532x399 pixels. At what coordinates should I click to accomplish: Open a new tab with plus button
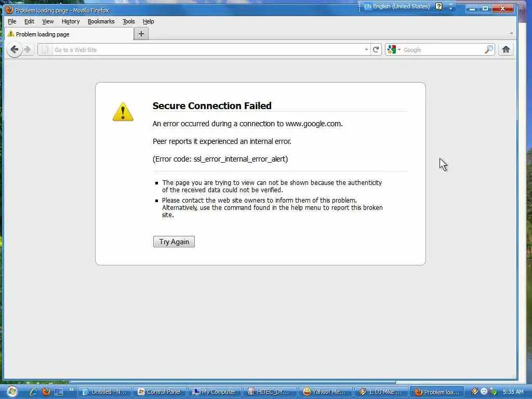141,34
